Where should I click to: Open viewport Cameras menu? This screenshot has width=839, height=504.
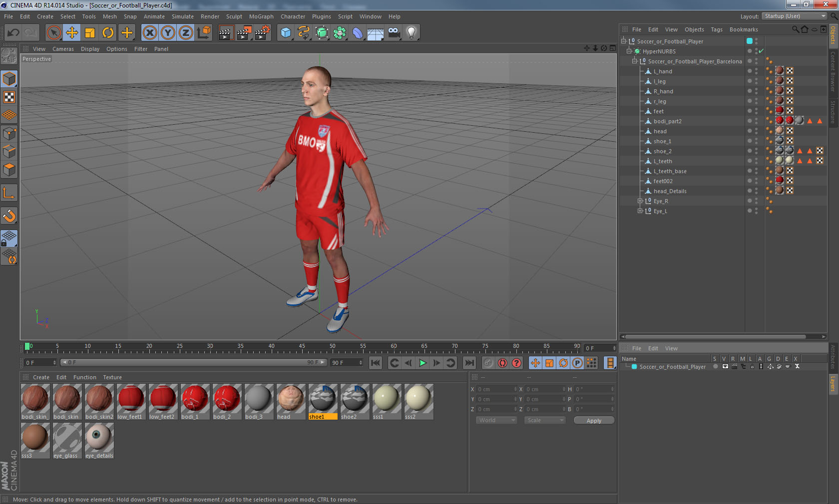tap(63, 49)
